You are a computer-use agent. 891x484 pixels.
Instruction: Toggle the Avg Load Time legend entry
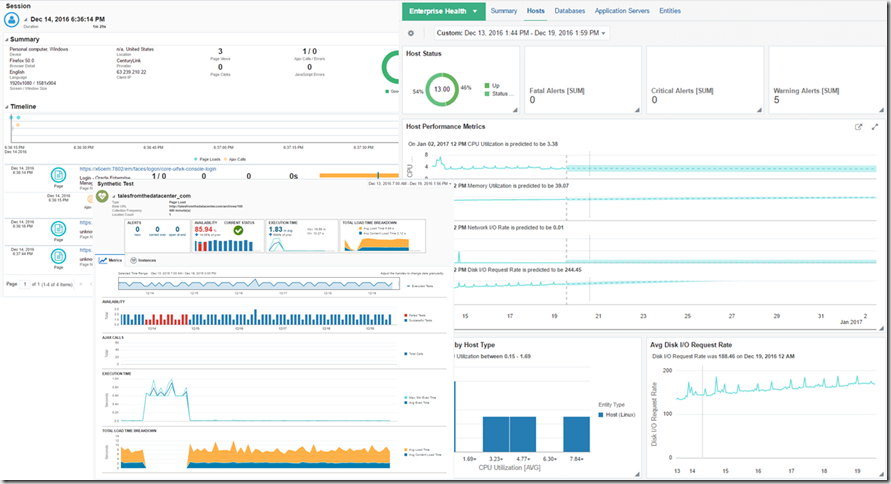[x=418, y=450]
